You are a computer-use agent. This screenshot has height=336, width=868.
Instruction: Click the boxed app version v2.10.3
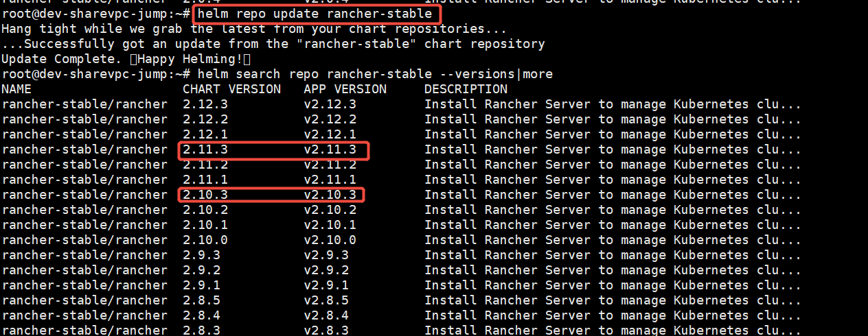(330, 195)
